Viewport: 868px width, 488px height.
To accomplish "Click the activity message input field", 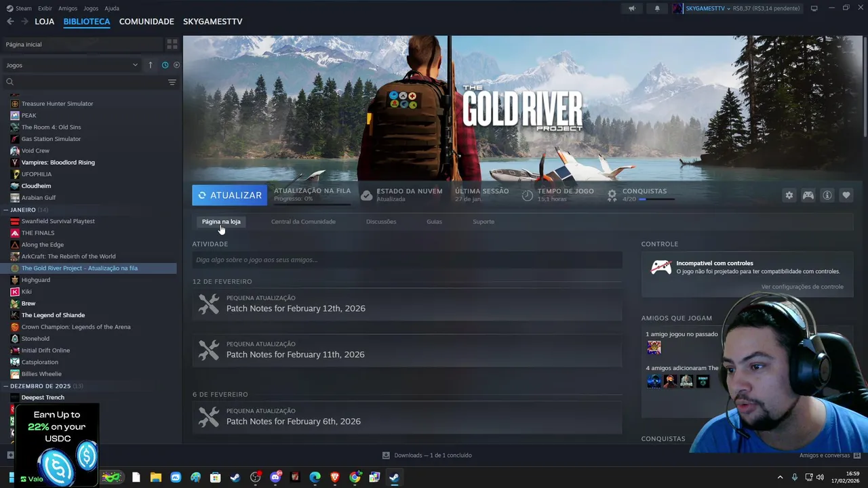I will [407, 260].
